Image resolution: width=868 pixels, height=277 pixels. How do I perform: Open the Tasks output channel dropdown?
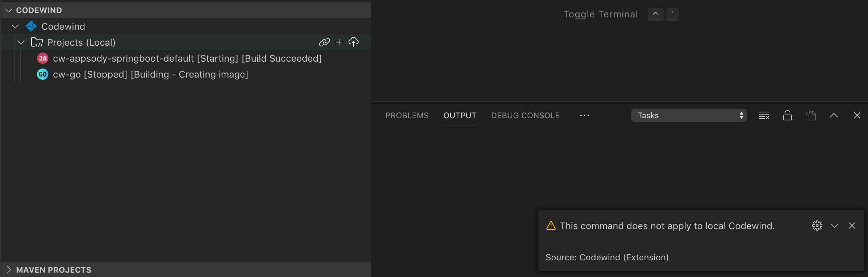[x=688, y=115]
